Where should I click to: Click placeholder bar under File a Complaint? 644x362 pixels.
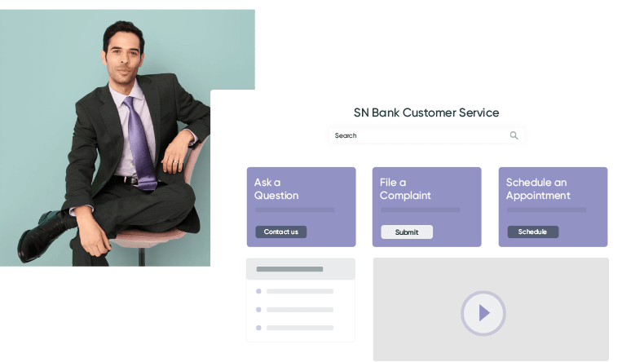point(421,210)
